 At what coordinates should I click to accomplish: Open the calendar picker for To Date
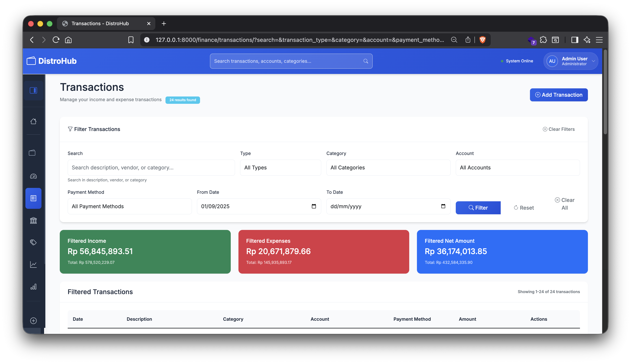pos(443,206)
